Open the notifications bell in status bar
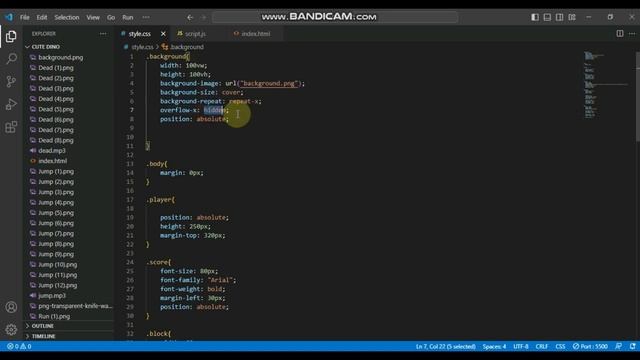640x360 pixels. point(632,347)
